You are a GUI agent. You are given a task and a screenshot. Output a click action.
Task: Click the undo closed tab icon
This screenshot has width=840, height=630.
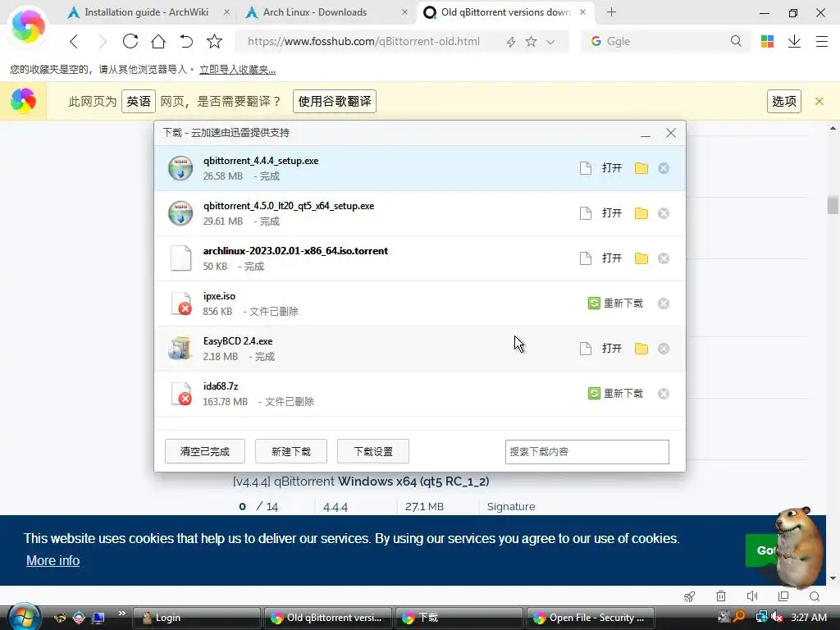[186, 41]
